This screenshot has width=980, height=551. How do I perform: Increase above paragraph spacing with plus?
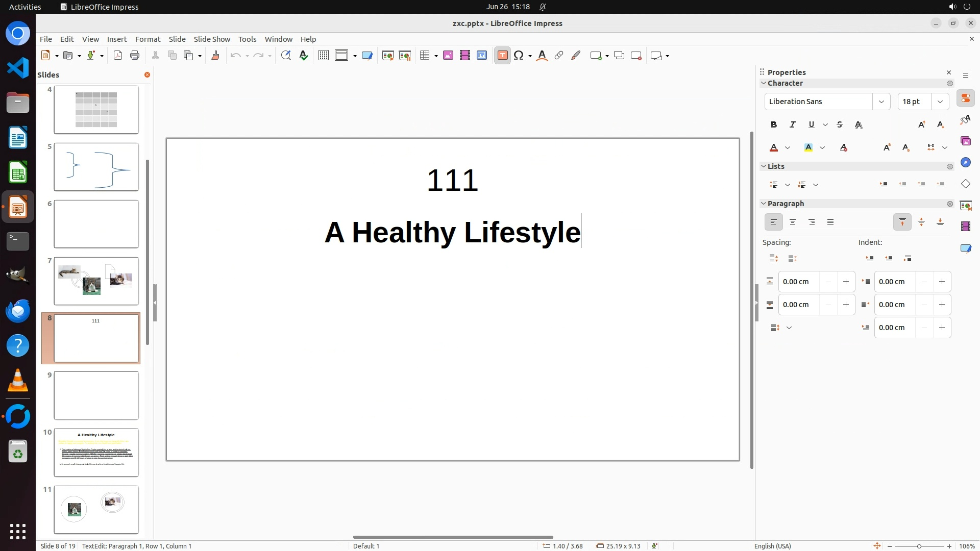[x=846, y=282]
